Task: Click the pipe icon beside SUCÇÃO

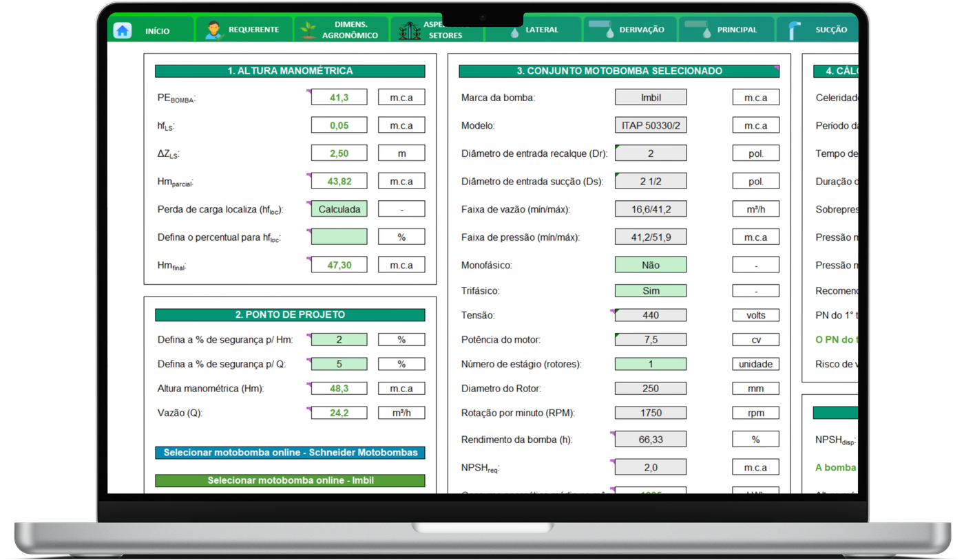Action: [795, 30]
